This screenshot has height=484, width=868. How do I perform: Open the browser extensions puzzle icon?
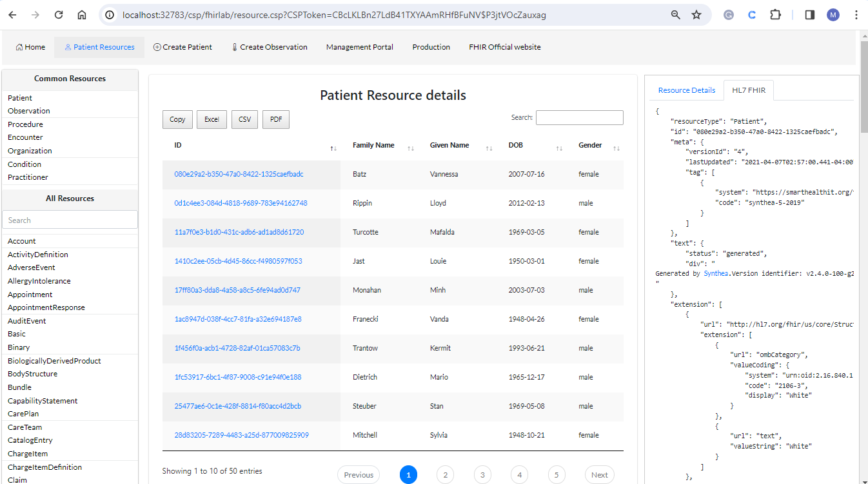tap(776, 15)
